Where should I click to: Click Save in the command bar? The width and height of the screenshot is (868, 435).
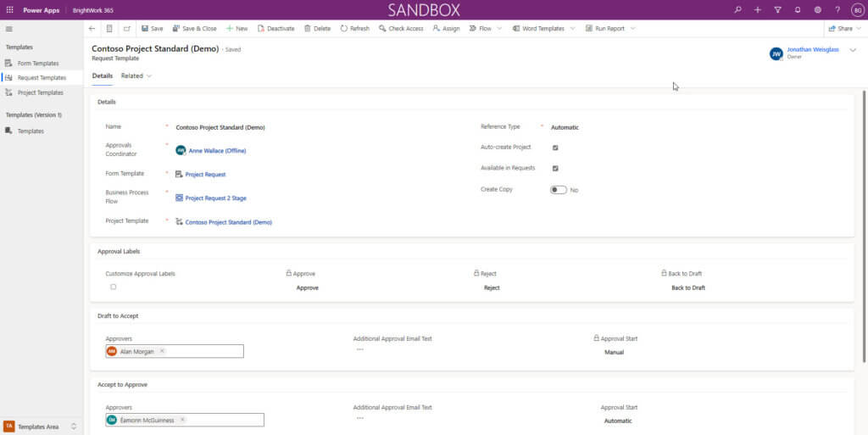(153, 29)
